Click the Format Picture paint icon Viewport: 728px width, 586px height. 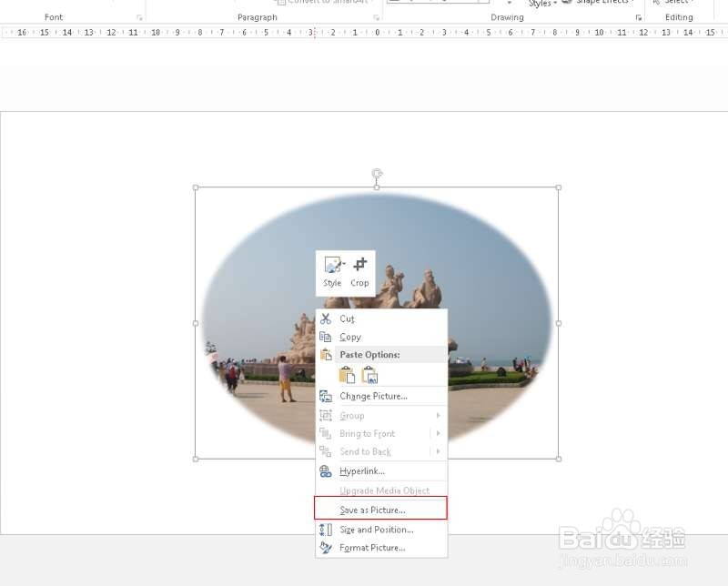tap(326, 548)
